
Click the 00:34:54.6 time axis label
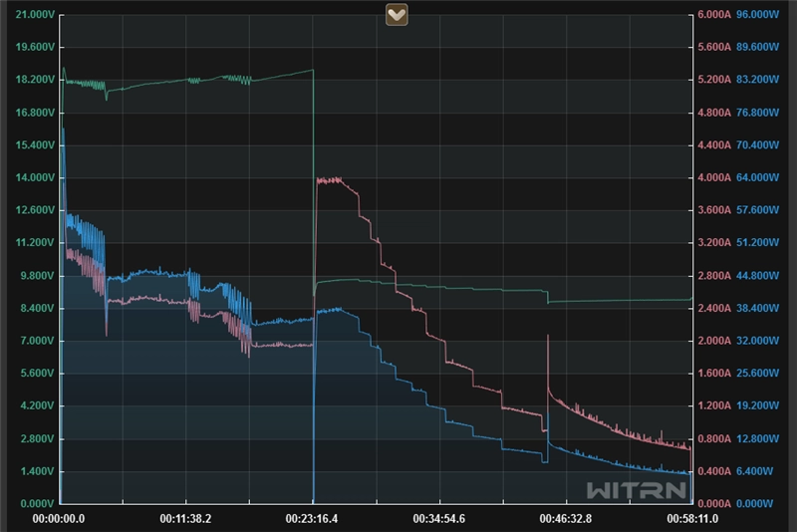tap(438, 519)
